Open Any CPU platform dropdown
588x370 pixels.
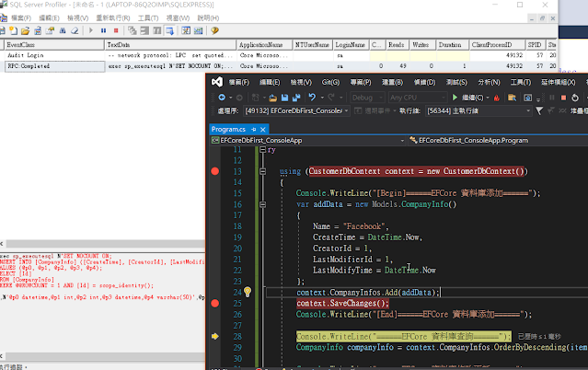coord(418,98)
